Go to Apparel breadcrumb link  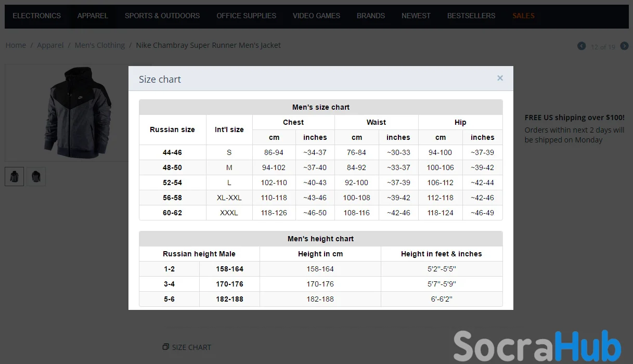pos(50,45)
